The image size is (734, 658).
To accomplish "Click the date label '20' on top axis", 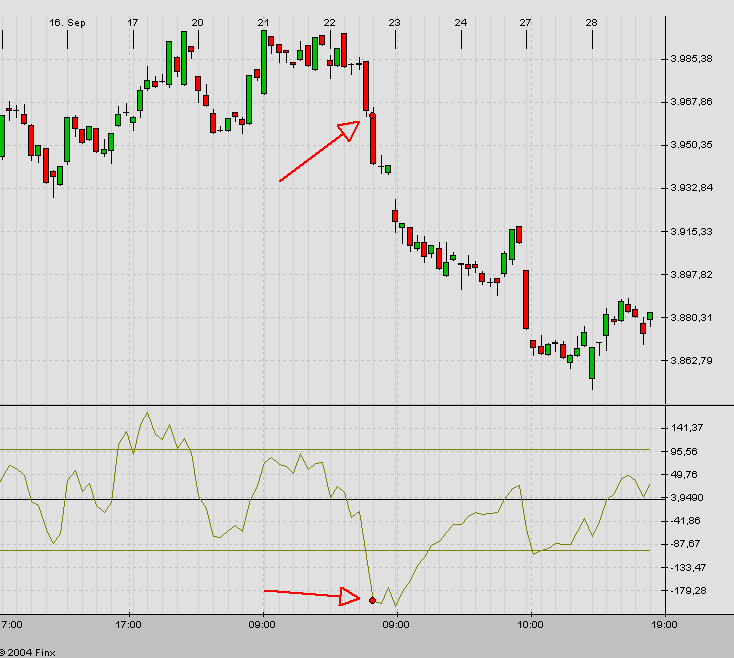I will tap(197, 22).
